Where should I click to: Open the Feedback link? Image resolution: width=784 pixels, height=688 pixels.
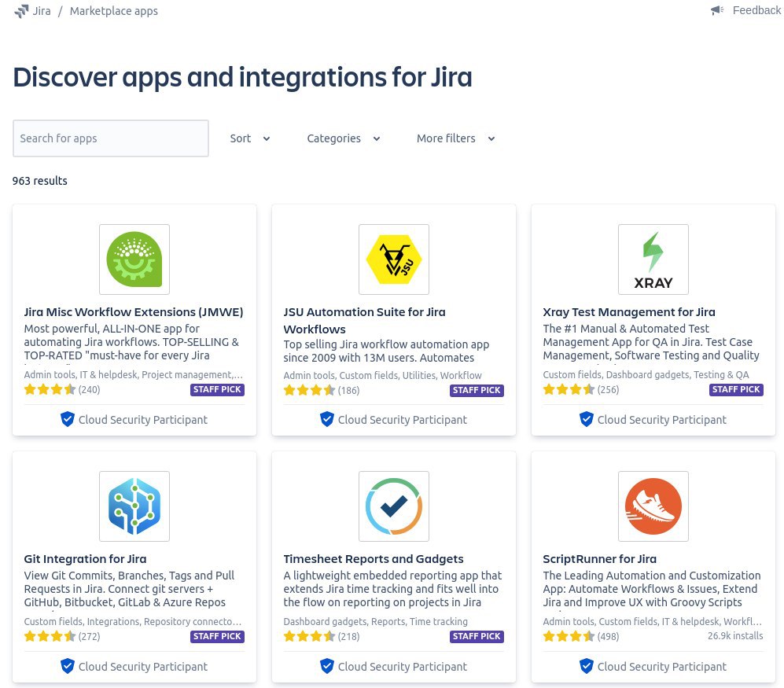[756, 10]
